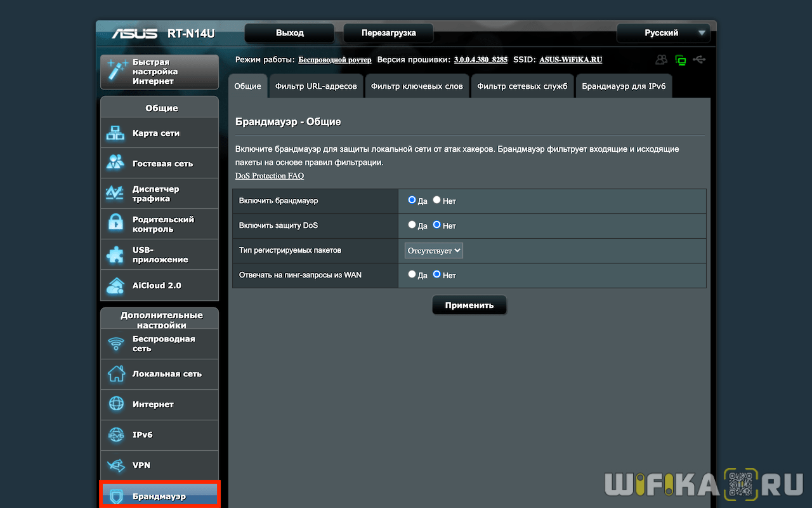Enable 'Да' for WAN ping responses
Image resolution: width=812 pixels, height=508 pixels.
pos(412,274)
